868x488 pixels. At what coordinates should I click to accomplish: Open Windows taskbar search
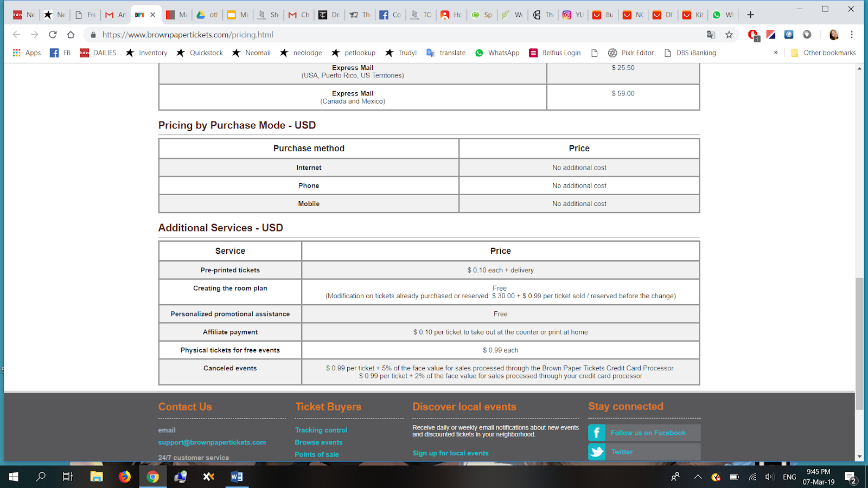click(41, 477)
